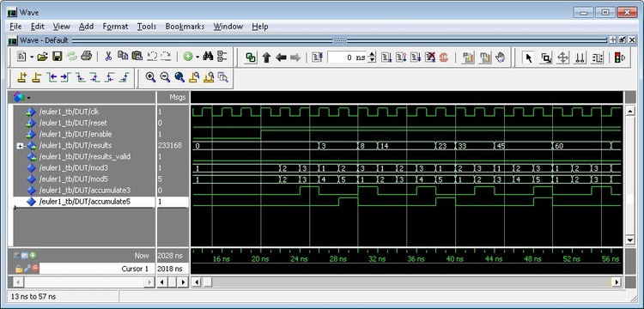Click the Paste clipboard icon
The width and height of the screenshot is (644, 309).
click(137, 57)
